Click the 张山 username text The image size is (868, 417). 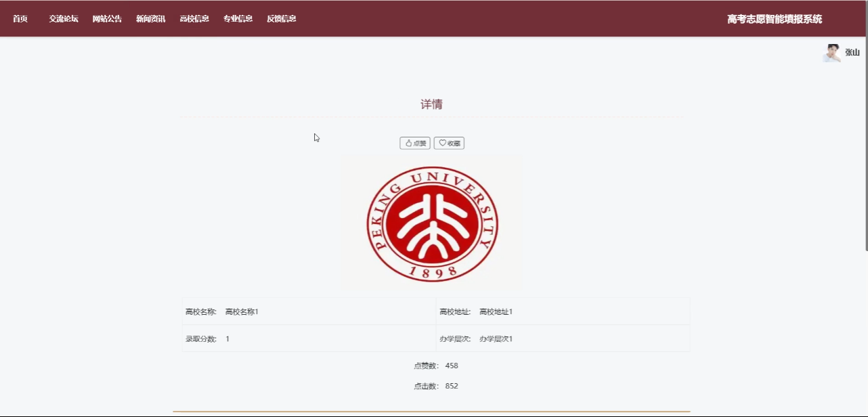[x=852, y=53]
